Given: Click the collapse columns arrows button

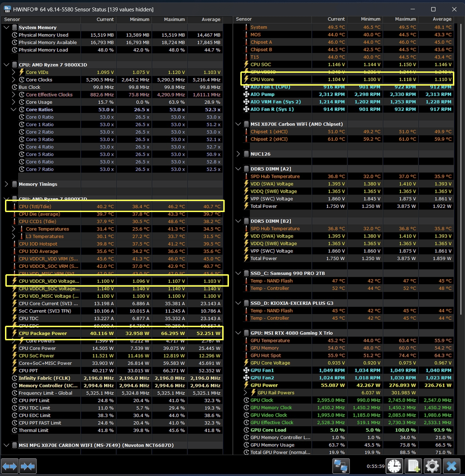Looking at the screenshot, I should tap(28, 466).
